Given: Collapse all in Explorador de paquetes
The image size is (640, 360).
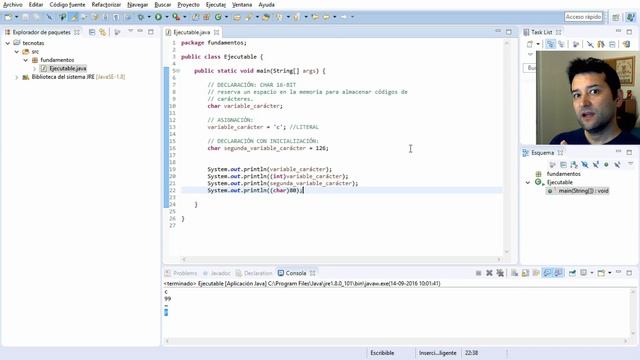Looking at the screenshot, I should [92, 32].
